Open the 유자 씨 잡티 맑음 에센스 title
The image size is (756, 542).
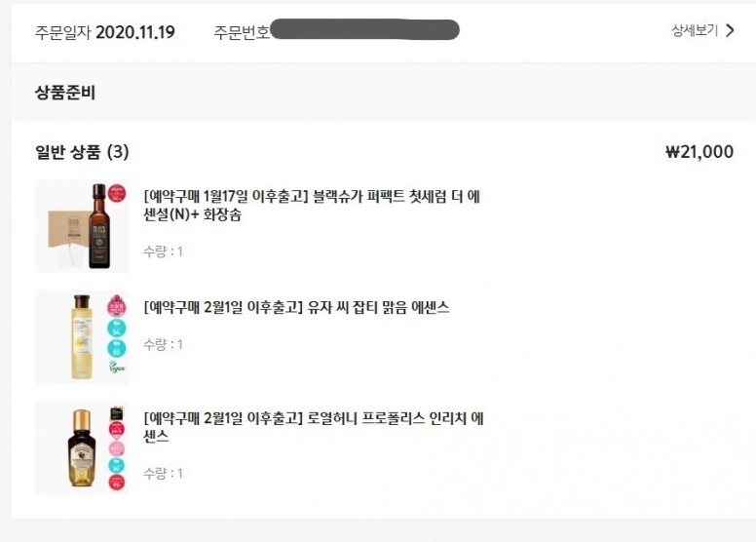pos(296,308)
